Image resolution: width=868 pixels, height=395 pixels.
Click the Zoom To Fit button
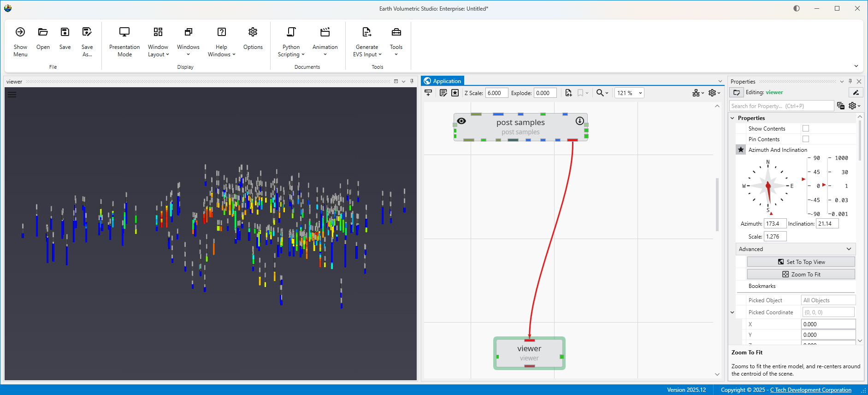[x=801, y=274]
